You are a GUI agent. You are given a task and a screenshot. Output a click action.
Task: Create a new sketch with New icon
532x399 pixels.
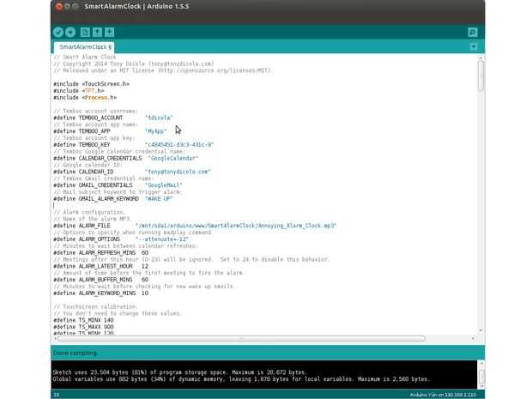(x=85, y=33)
